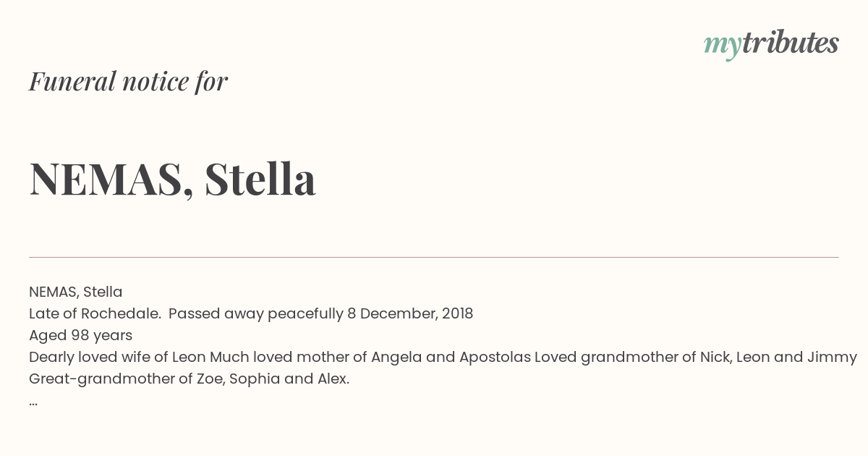Click the '8 December, 2018' date text
868x456 pixels.
pos(410,313)
